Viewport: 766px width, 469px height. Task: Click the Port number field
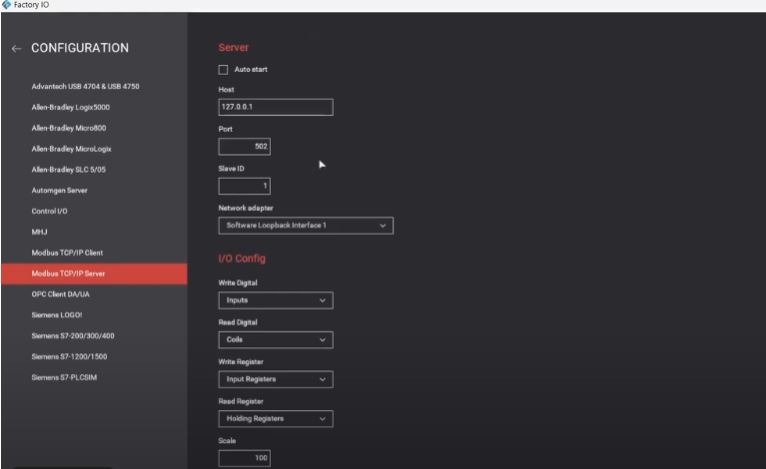(244, 147)
